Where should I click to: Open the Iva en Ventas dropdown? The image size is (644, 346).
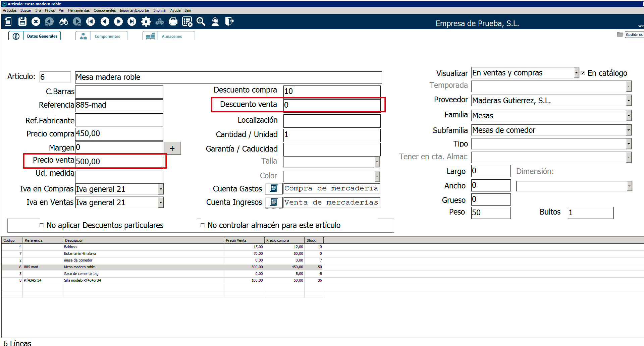[161, 202]
